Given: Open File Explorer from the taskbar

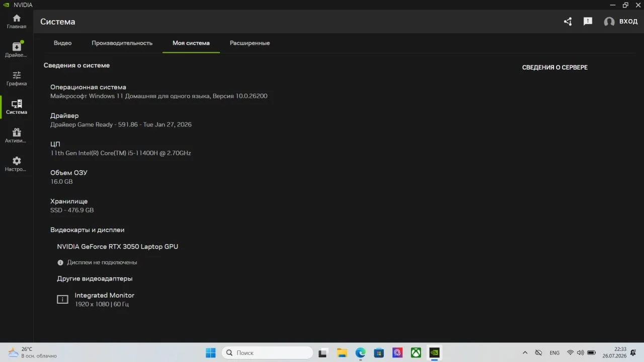Looking at the screenshot, I should [342, 353].
